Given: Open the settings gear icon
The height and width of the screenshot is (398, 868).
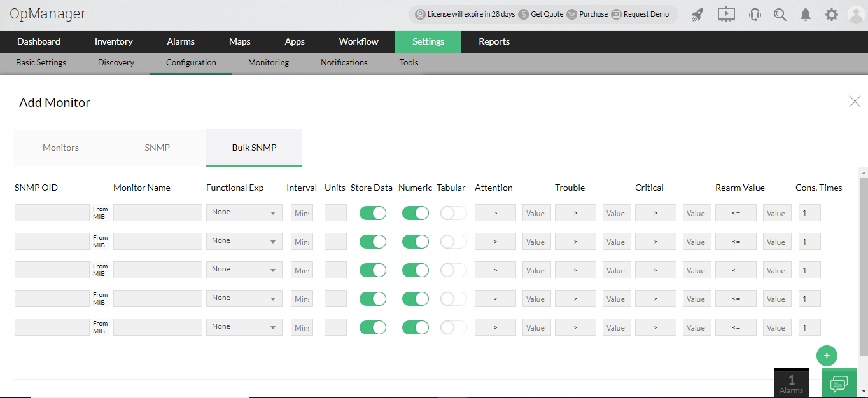Looking at the screenshot, I should [x=832, y=15].
